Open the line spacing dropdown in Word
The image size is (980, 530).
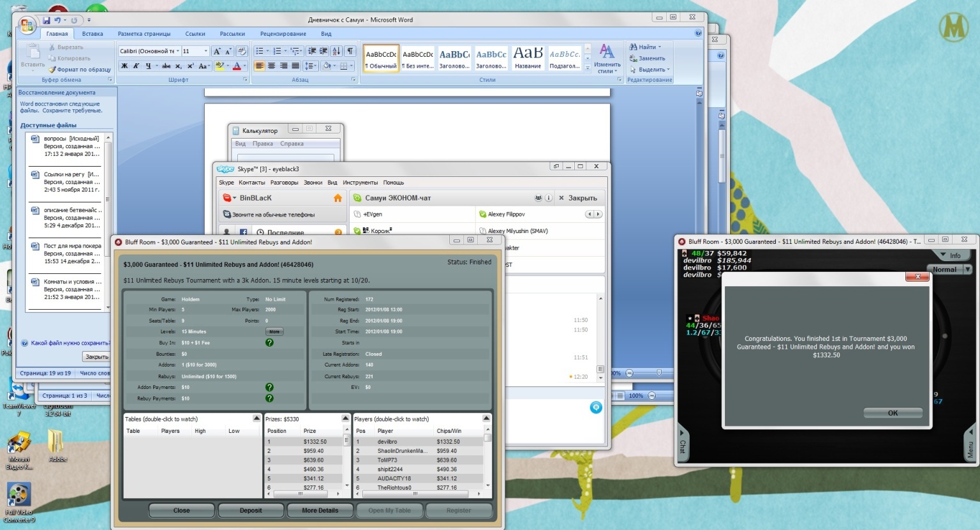tap(311, 66)
